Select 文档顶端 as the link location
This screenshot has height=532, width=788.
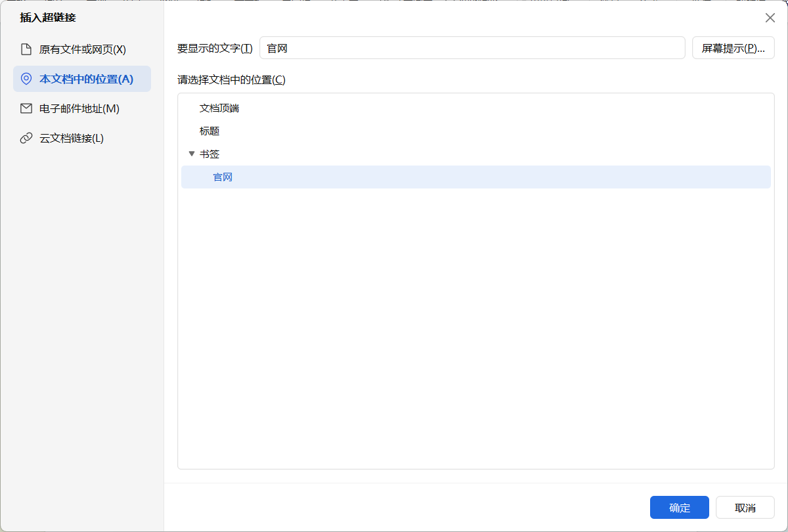click(218, 108)
